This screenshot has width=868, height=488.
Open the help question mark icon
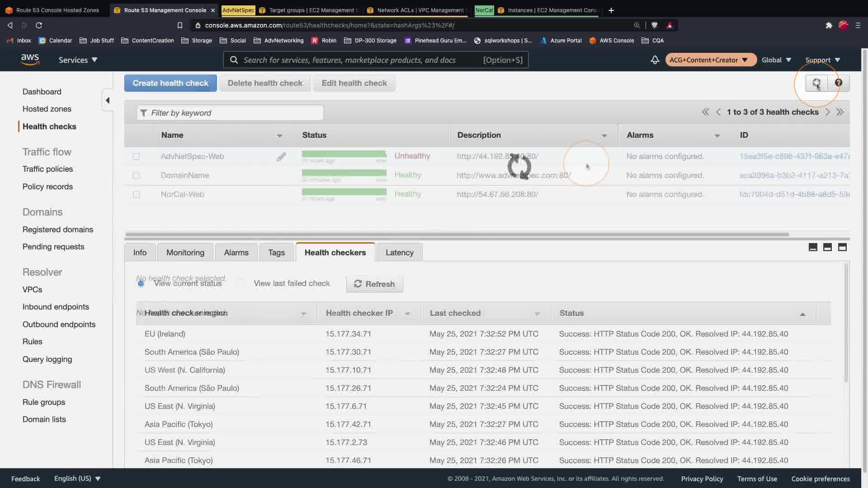click(838, 83)
